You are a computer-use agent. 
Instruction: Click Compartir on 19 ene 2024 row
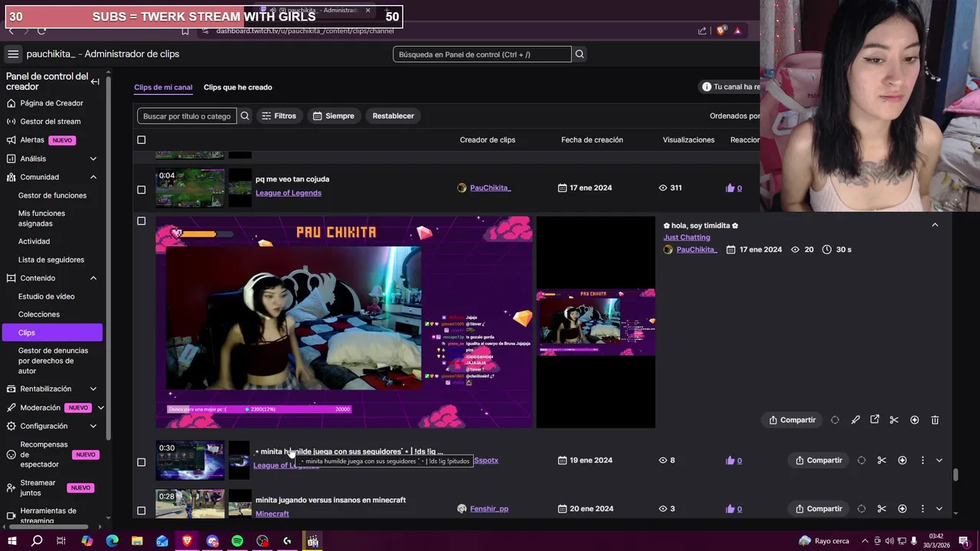tap(818, 461)
